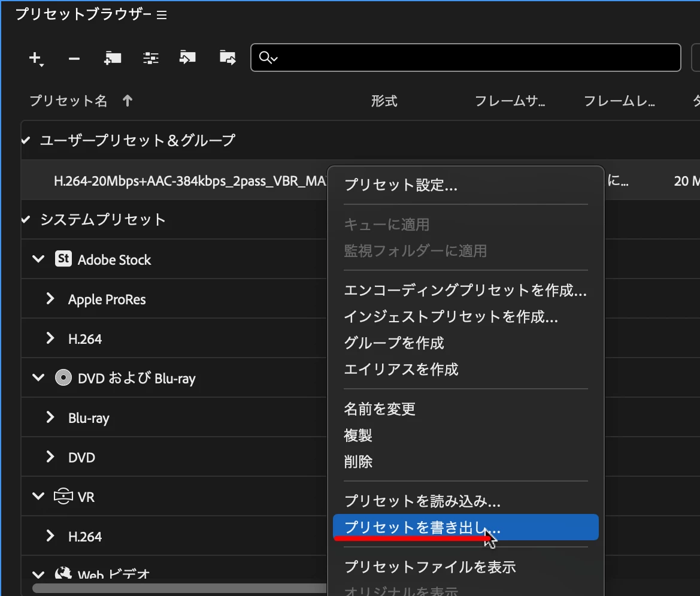
Task: Expand the Apple ProRes group
Action: point(50,299)
